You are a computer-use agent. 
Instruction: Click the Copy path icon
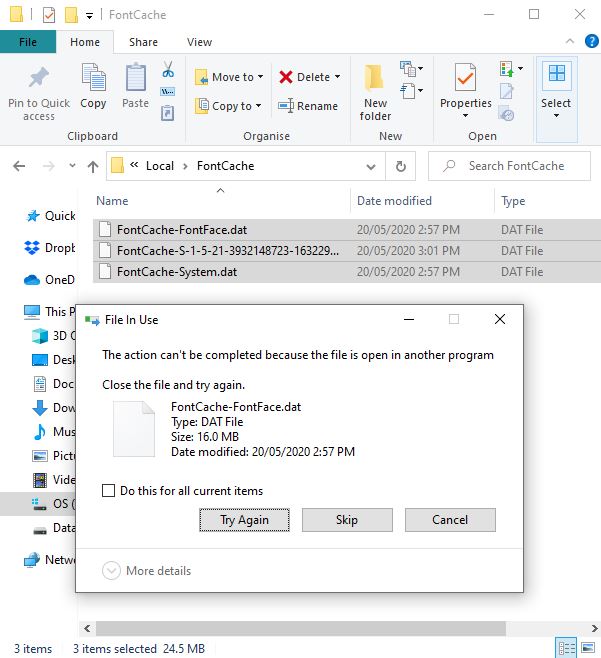(168, 91)
